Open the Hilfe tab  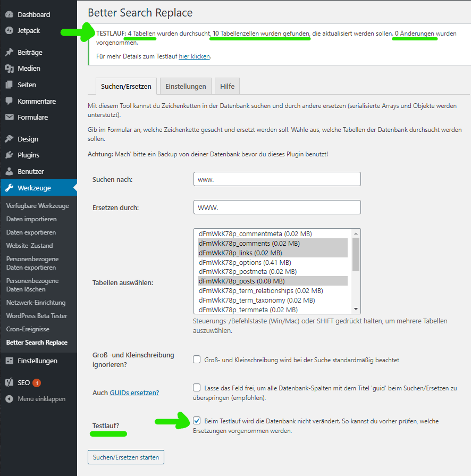[x=227, y=86]
